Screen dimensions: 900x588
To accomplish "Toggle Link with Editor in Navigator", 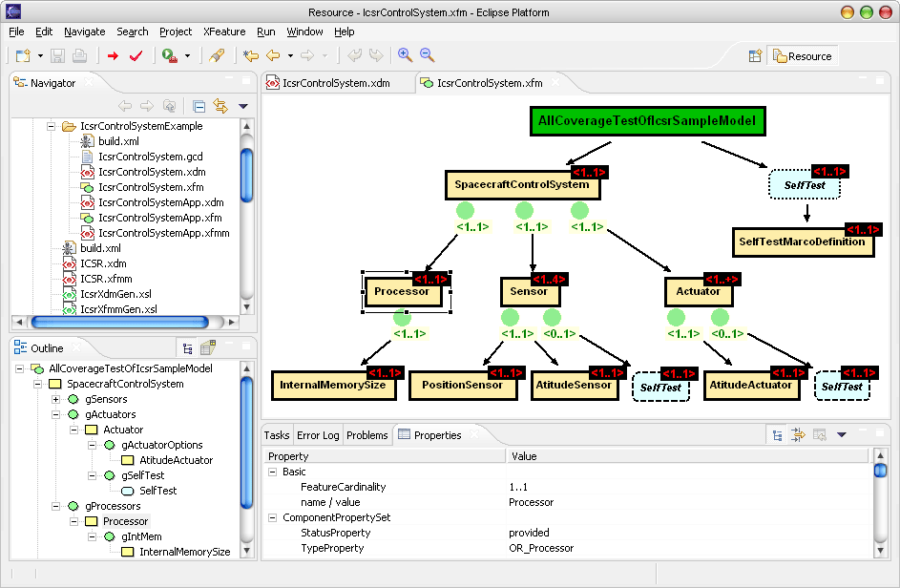I will [220, 106].
